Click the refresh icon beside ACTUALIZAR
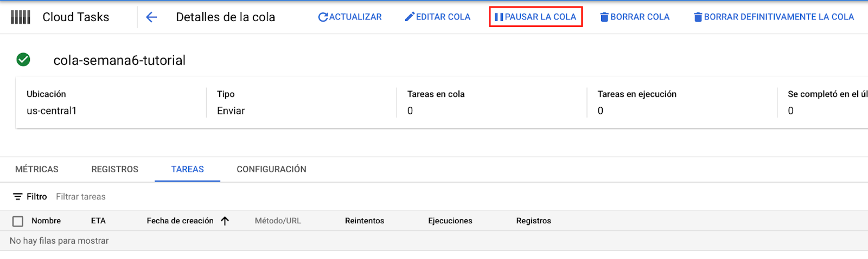This screenshot has height=259, width=868. point(323,17)
